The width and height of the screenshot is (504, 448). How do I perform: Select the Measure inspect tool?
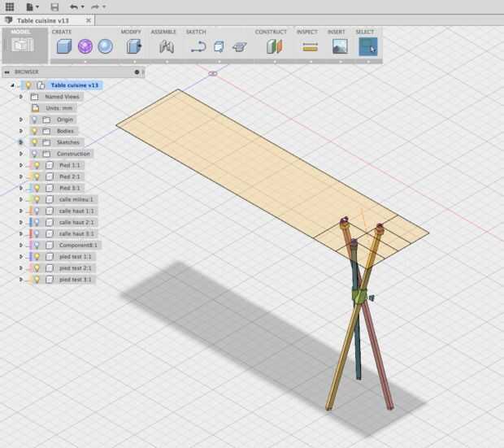(311, 47)
